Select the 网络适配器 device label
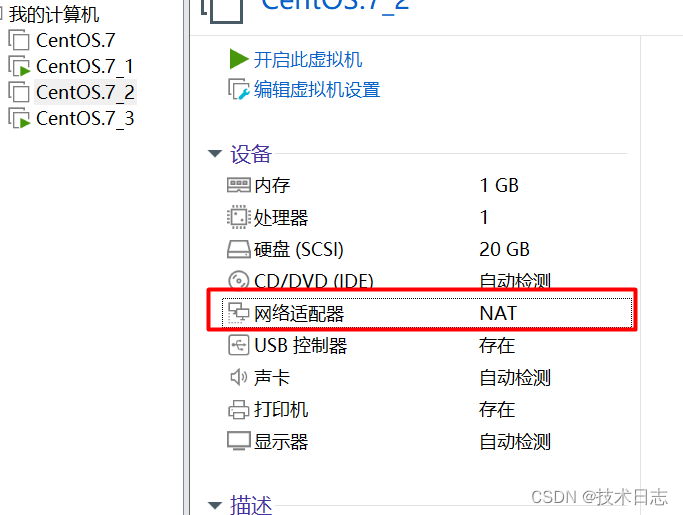Viewport: 683px width, 515px height. [299, 314]
